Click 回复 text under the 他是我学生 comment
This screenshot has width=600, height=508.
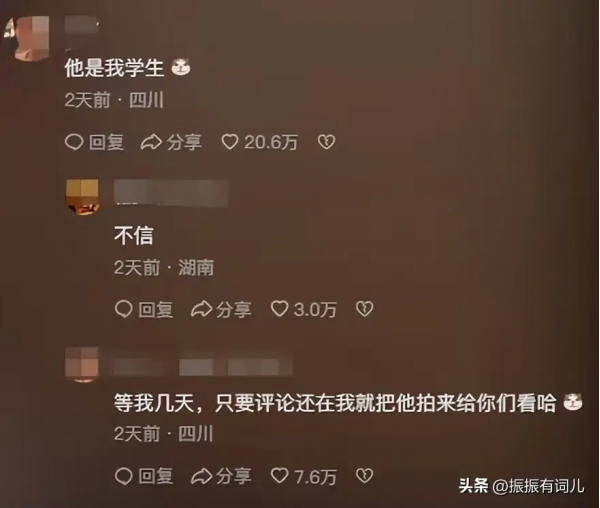point(106,142)
